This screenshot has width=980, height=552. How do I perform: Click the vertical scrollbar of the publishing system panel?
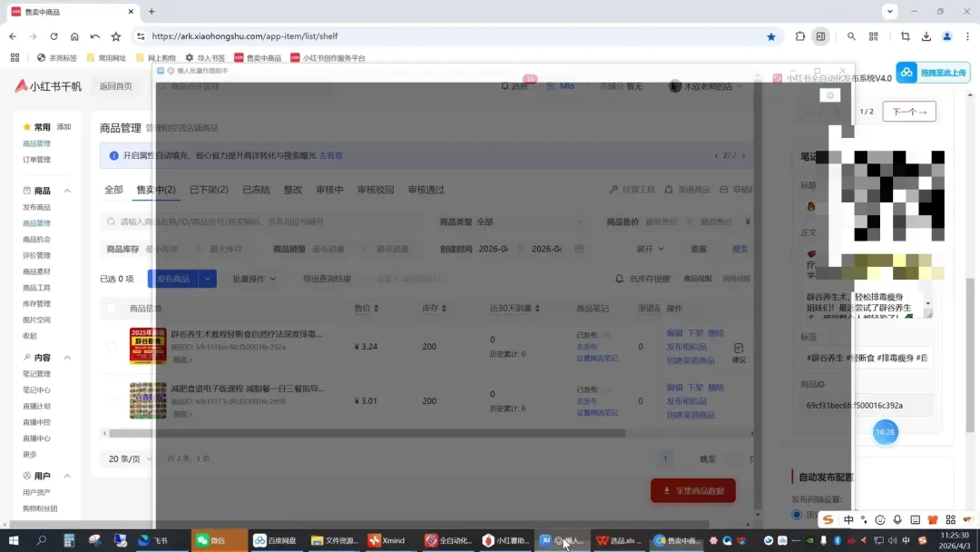tap(970, 355)
